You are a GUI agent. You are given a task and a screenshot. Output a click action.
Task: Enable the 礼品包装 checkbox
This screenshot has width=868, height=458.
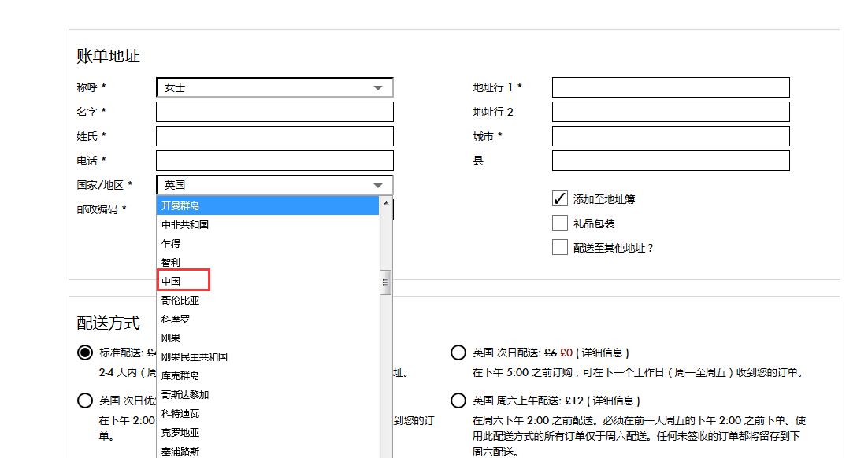tap(560, 223)
